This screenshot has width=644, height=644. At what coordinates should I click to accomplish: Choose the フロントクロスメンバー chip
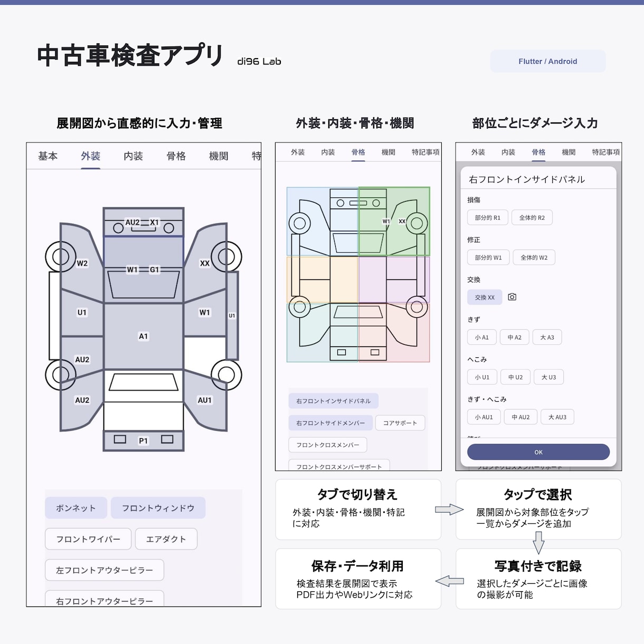(328, 445)
